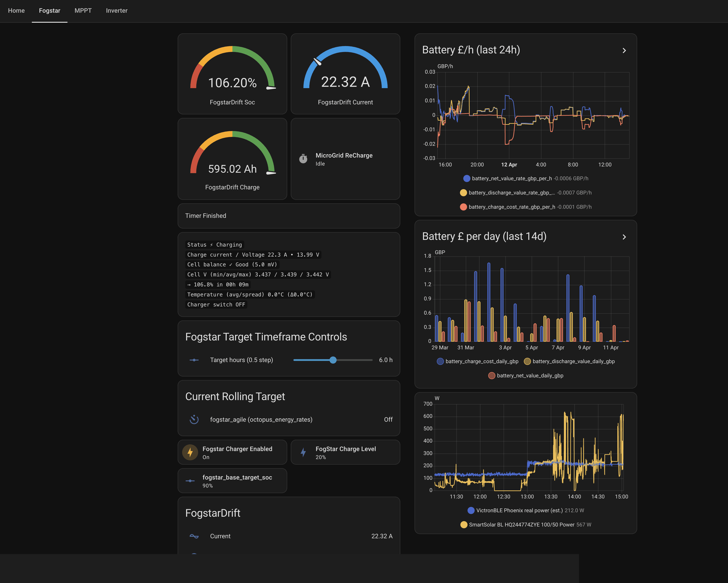Switch to the MPPT tab
728x583 pixels.
coord(83,10)
